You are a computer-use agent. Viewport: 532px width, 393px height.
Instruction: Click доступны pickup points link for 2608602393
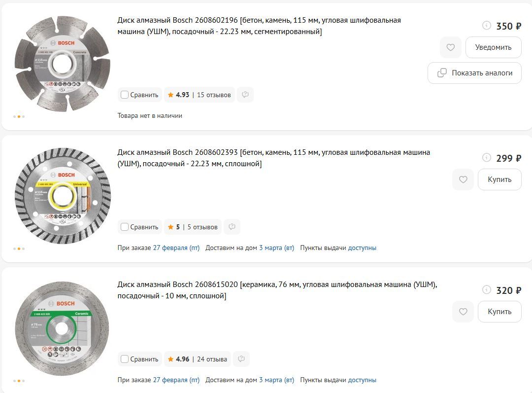(x=362, y=248)
